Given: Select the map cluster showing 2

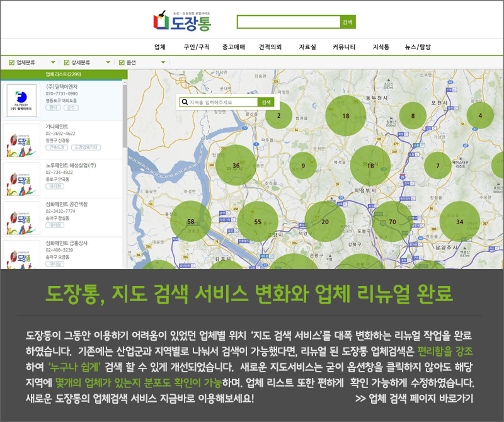Looking at the screenshot, I should click(x=278, y=115).
